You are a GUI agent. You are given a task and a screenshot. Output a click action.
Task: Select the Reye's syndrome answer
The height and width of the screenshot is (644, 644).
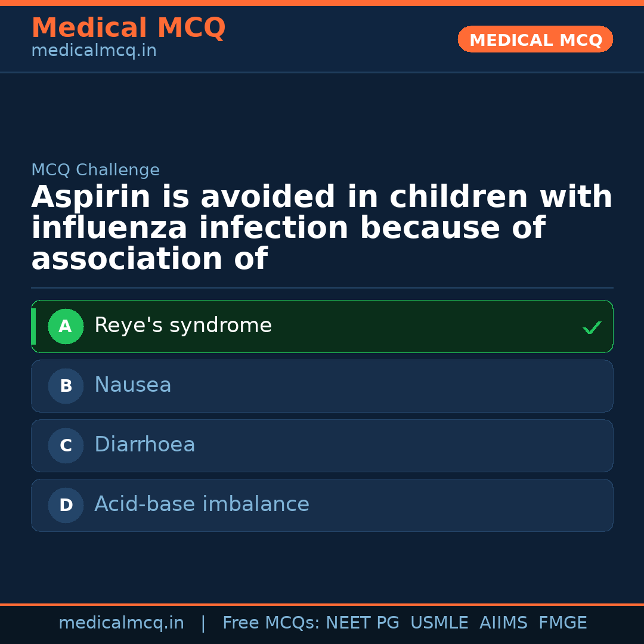183,326
